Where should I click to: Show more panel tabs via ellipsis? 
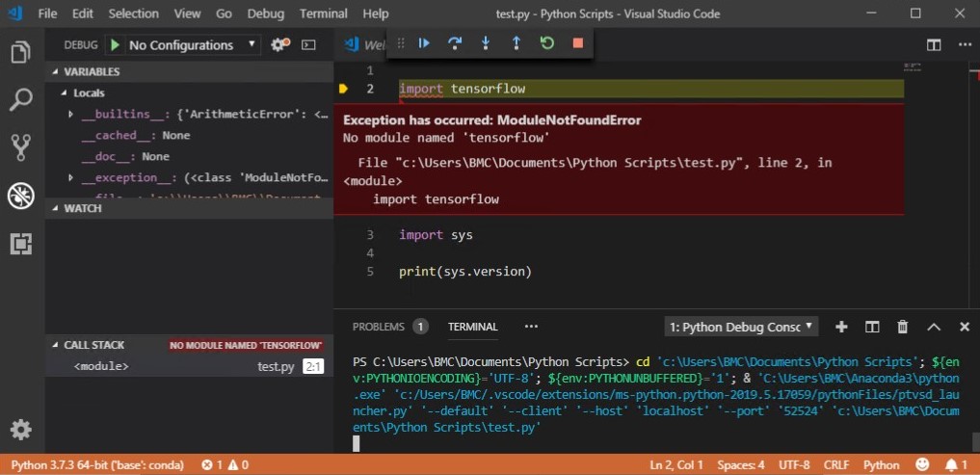pos(531,327)
